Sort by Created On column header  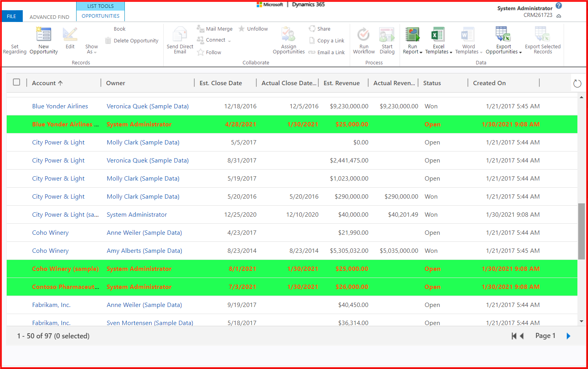[489, 83]
